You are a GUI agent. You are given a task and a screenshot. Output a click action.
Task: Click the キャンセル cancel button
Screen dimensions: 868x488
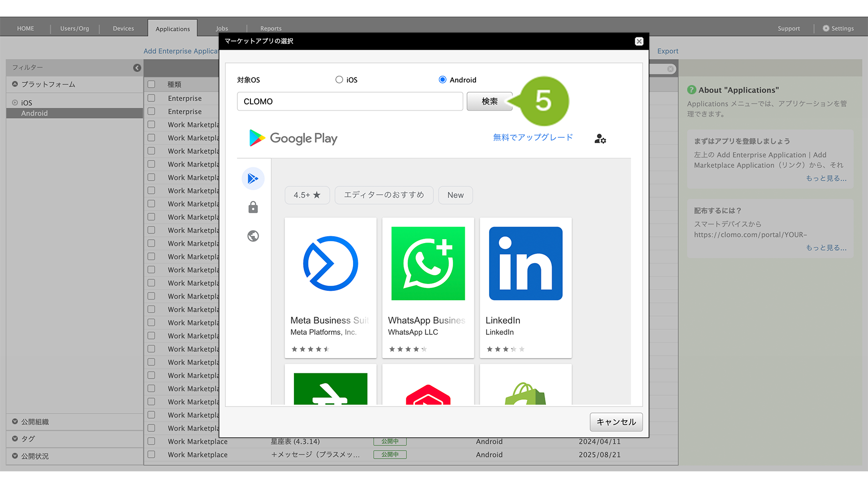point(616,422)
